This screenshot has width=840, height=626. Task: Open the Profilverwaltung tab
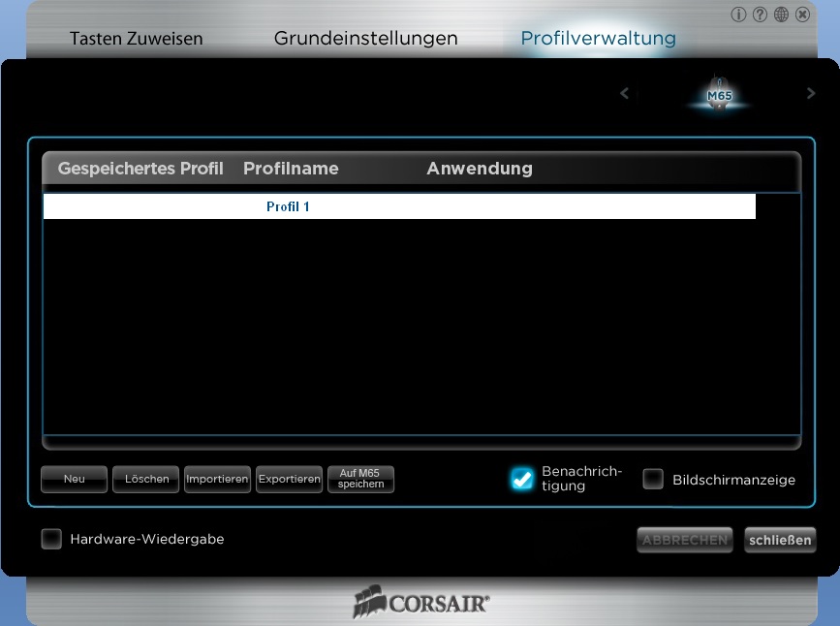[x=598, y=39]
